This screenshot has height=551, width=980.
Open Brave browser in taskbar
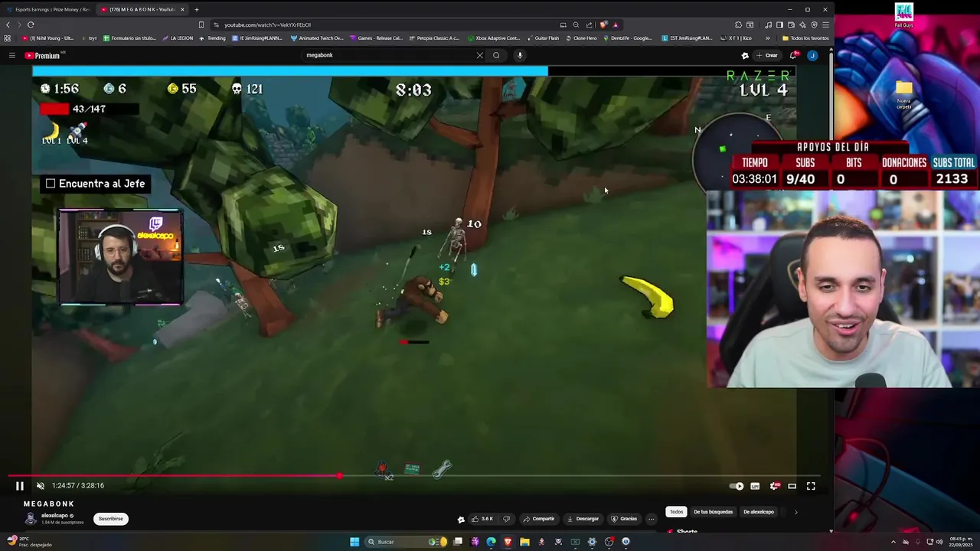[508, 542]
